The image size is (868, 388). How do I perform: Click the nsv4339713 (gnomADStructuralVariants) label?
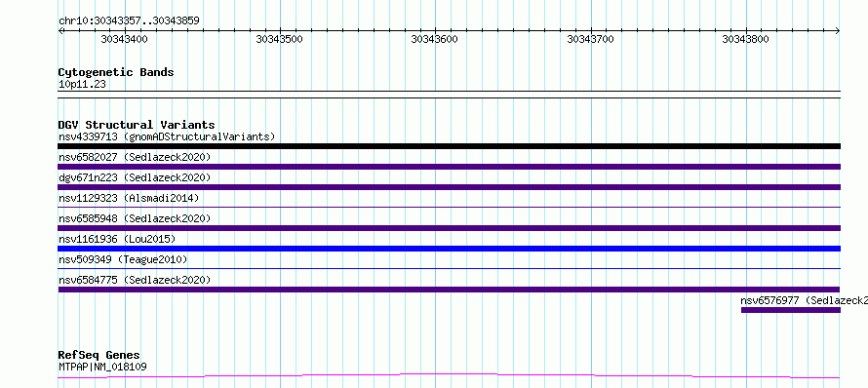tap(167, 136)
